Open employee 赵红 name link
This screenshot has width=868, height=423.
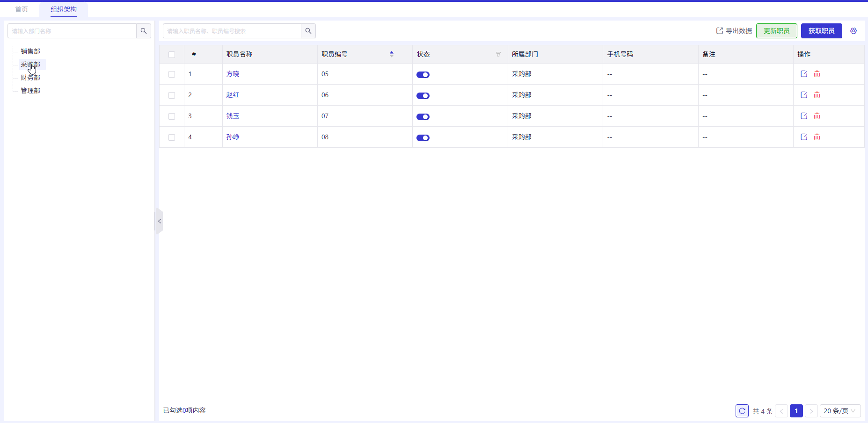pyautogui.click(x=233, y=95)
